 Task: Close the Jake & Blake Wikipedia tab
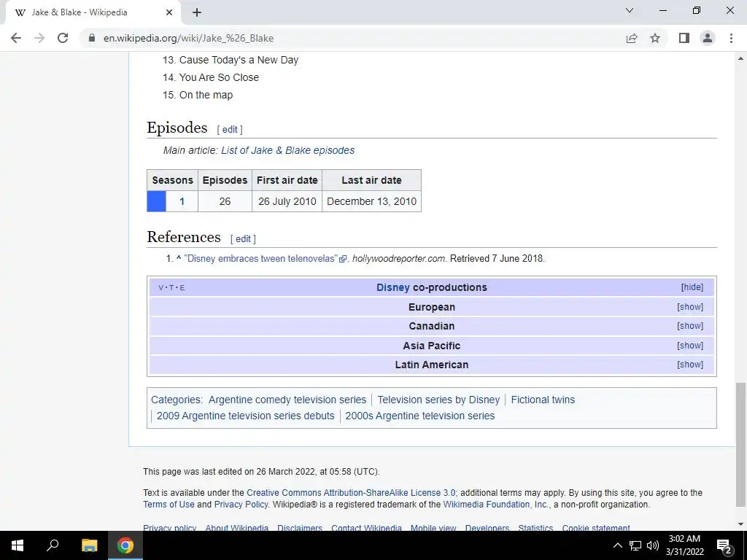tap(169, 12)
